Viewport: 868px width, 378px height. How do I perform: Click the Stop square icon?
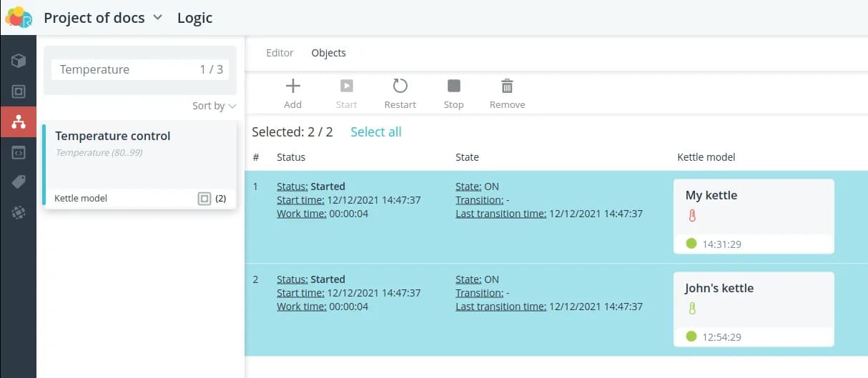[x=453, y=86]
